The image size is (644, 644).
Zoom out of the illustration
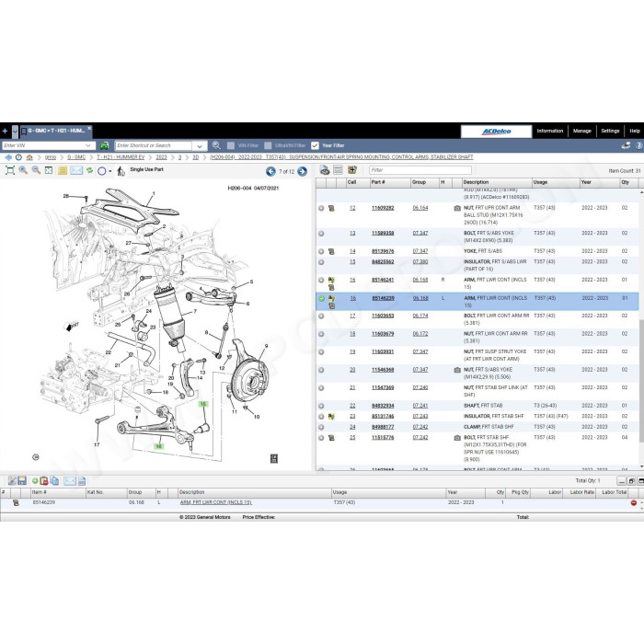pyautogui.click(x=36, y=170)
